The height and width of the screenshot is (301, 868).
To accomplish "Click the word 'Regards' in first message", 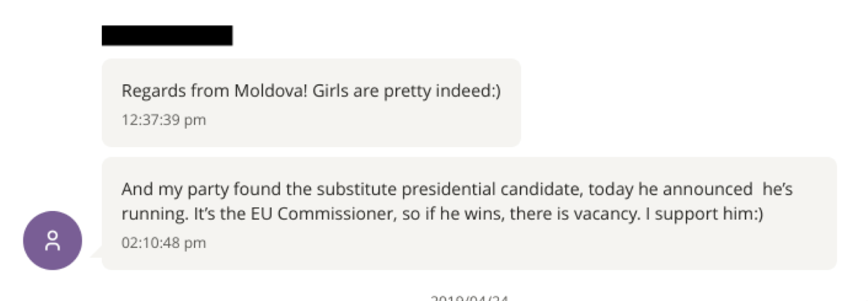I will coord(153,91).
